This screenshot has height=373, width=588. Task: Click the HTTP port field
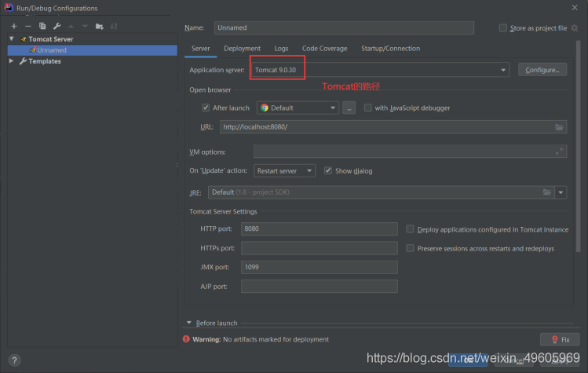pyautogui.click(x=320, y=229)
